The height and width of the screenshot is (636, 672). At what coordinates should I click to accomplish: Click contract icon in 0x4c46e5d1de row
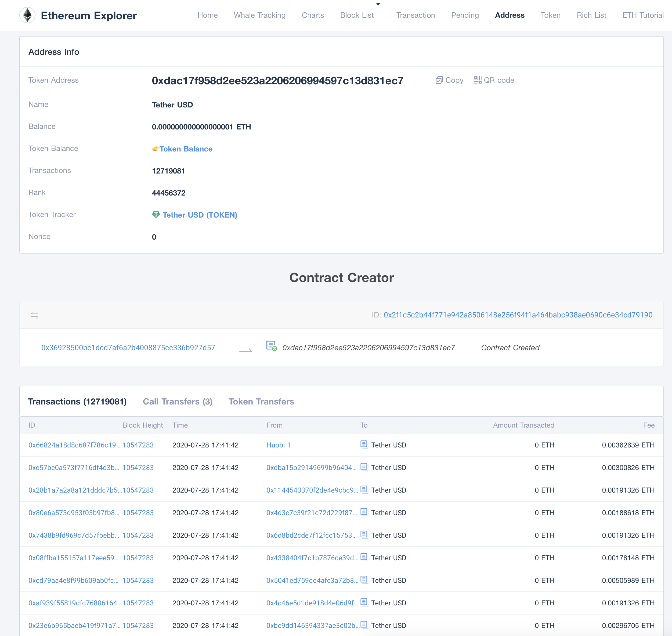tap(364, 602)
